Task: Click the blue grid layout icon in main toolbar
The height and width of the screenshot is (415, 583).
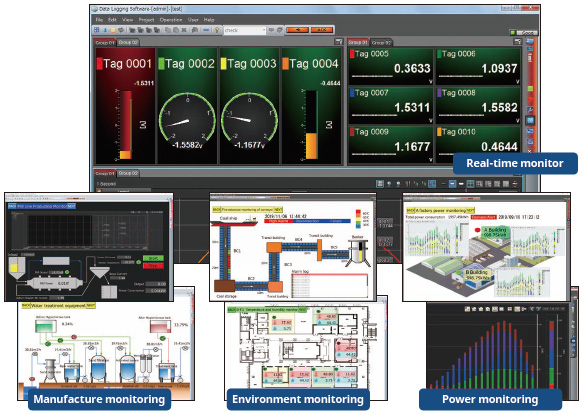Action: coord(97,30)
